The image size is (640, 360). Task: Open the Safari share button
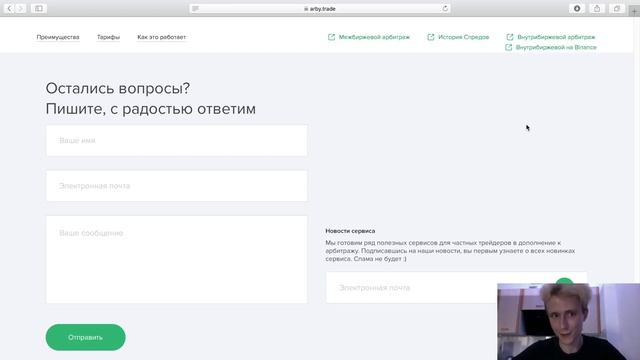(x=597, y=8)
